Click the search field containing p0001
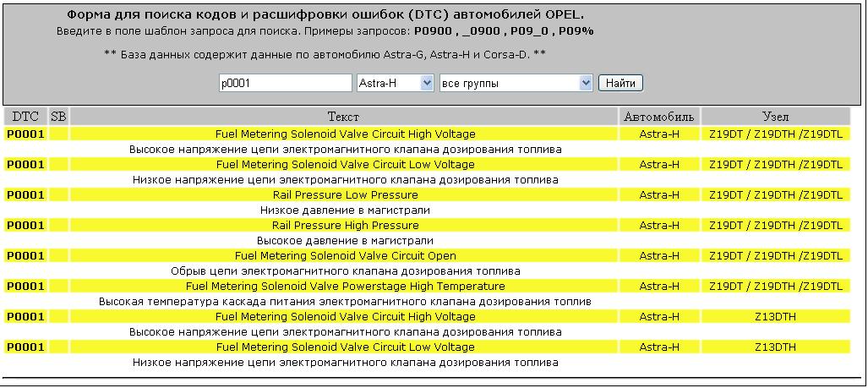 [284, 83]
